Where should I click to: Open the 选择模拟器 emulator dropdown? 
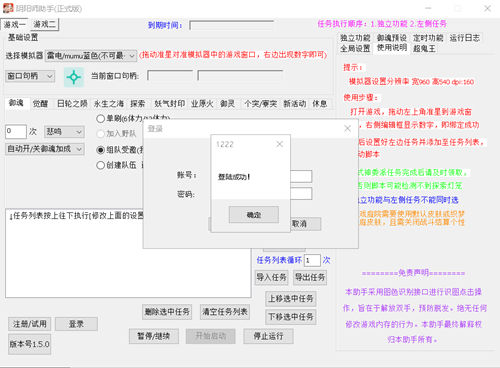91,56
